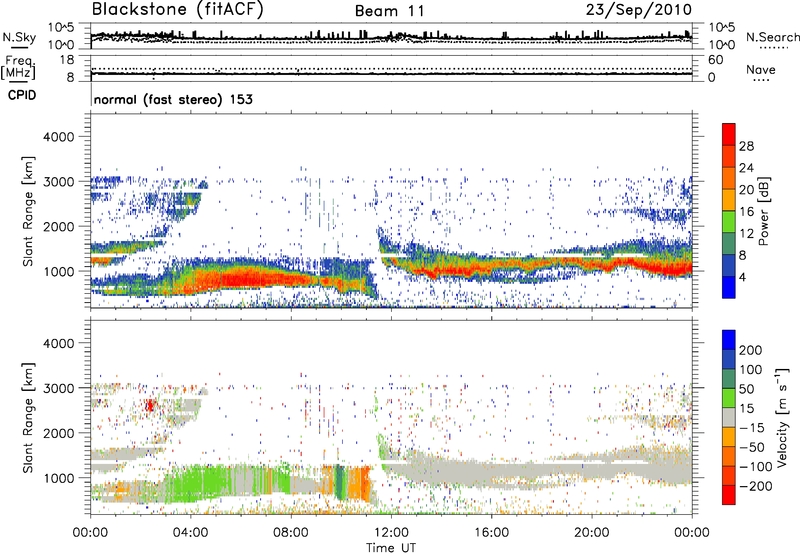Click the red velocity patch near 2600 km
This screenshot has height=554, width=800.
point(150,406)
